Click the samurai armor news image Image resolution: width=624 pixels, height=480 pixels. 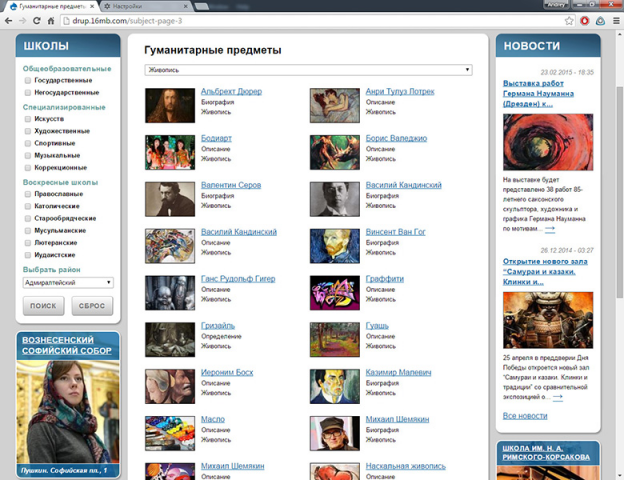click(x=548, y=320)
